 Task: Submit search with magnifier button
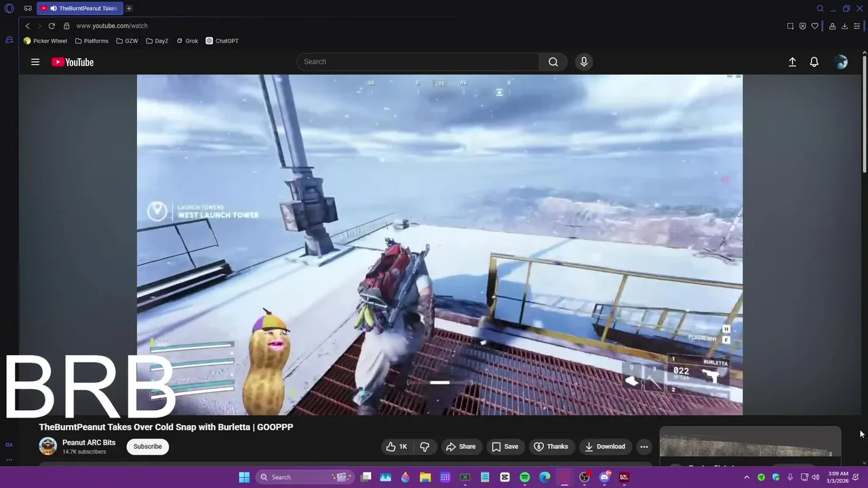(553, 62)
